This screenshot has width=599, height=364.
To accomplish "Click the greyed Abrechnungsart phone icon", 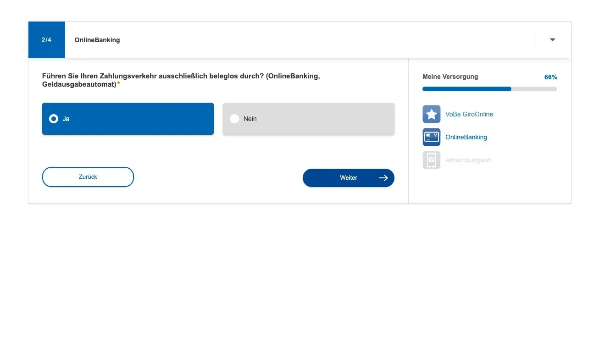I will tap(431, 160).
